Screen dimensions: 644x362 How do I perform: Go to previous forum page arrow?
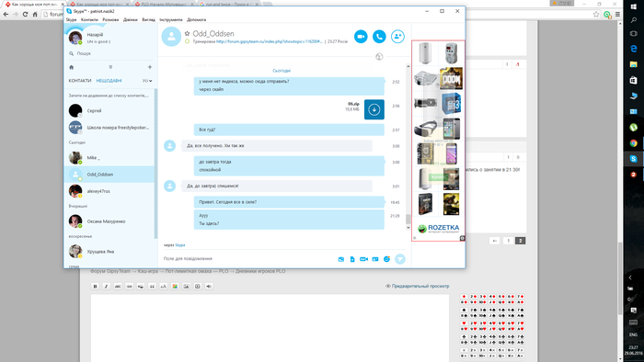click(x=495, y=241)
